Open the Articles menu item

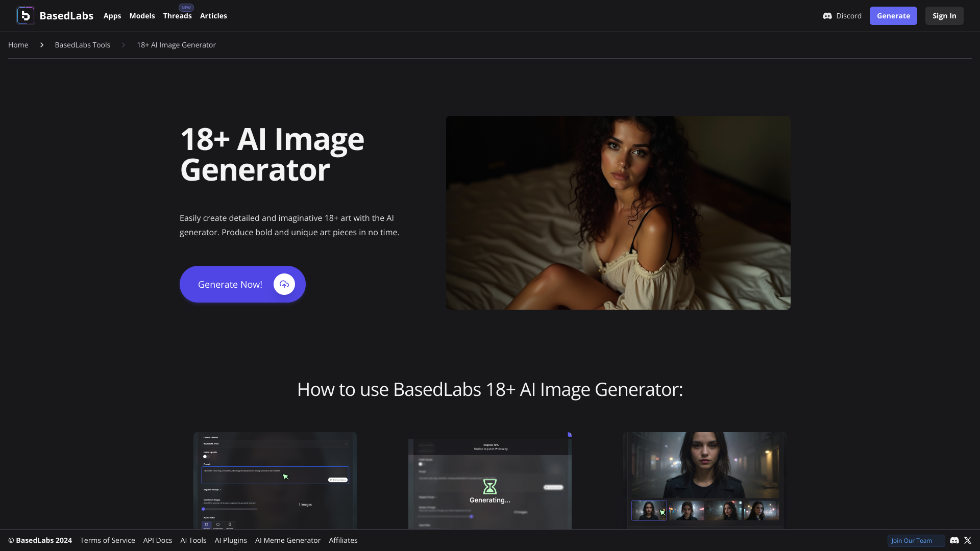point(213,15)
